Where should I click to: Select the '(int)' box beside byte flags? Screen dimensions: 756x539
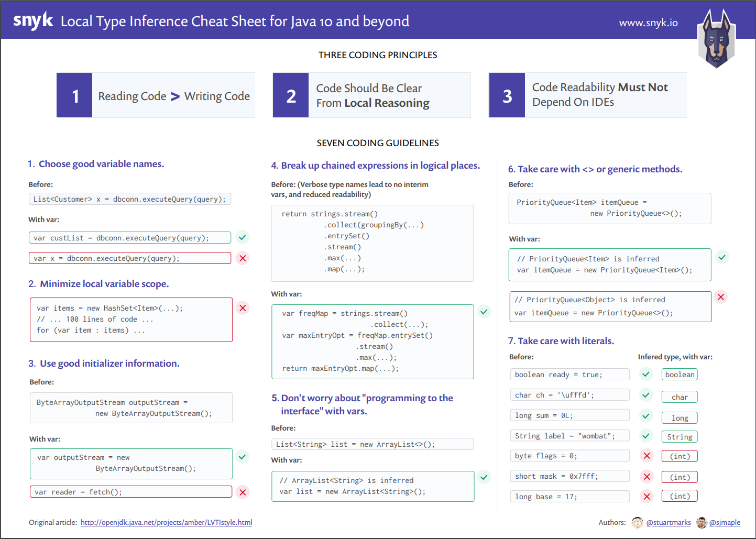click(680, 456)
